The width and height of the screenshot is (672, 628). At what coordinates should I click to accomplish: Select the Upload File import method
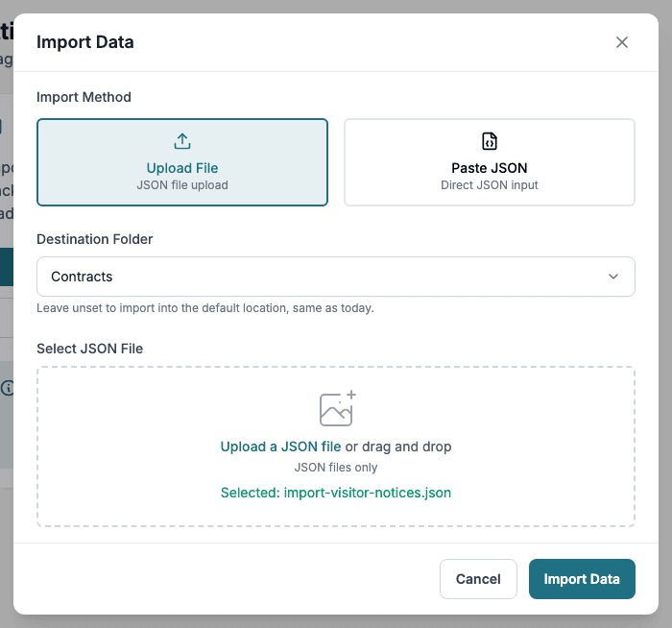click(x=182, y=162)
